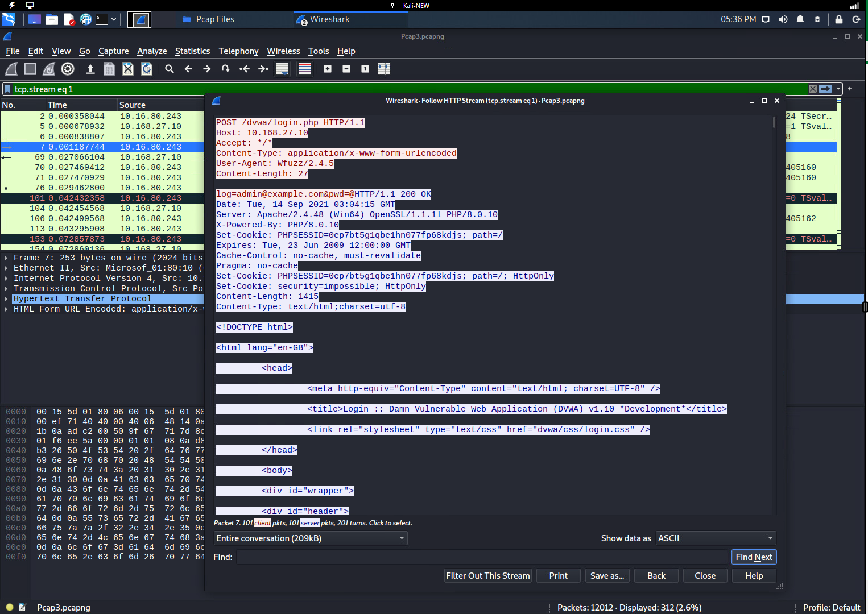Click the Save as... button
The height and width of the screenshot is (614, 868).
[607, 576]
